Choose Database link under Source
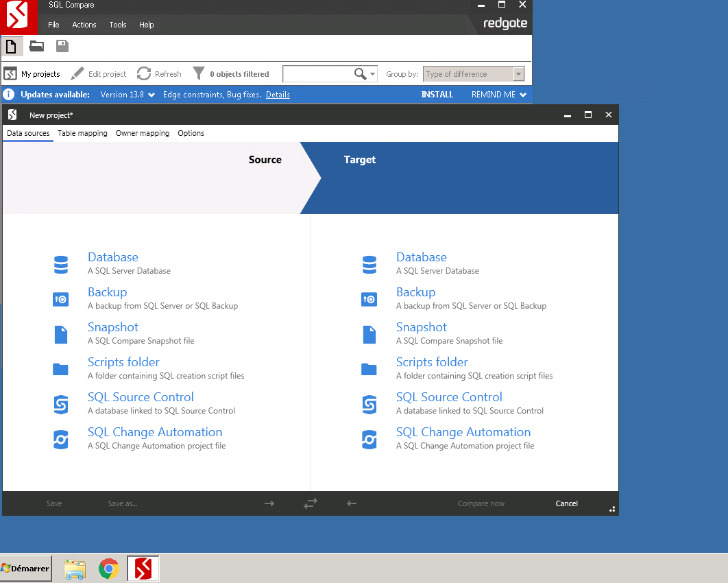This screenshot has width=728, height=583. 113,257
